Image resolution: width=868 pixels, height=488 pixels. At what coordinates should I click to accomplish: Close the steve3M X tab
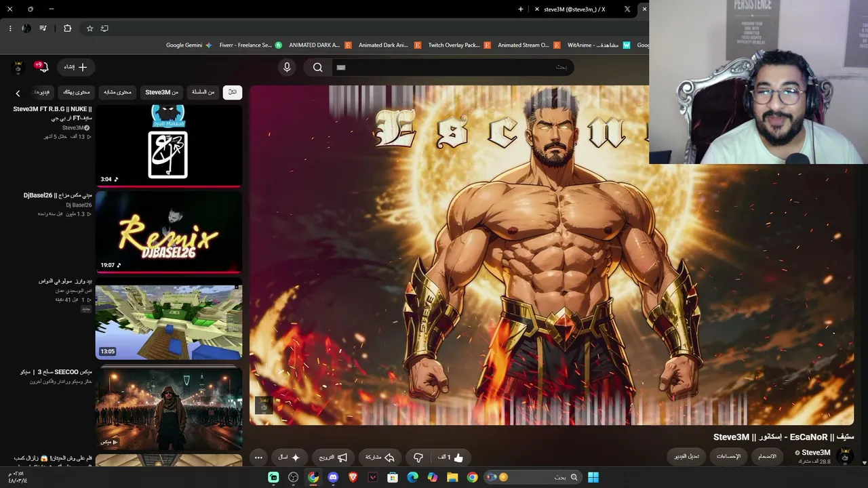(x=537, y=9)
